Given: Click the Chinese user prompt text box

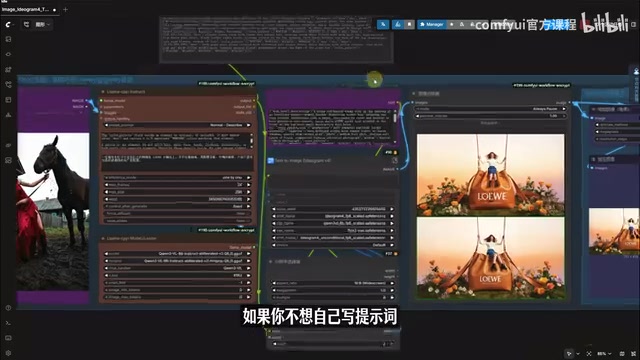Looking at the screenshot, I should pos(178,163).
